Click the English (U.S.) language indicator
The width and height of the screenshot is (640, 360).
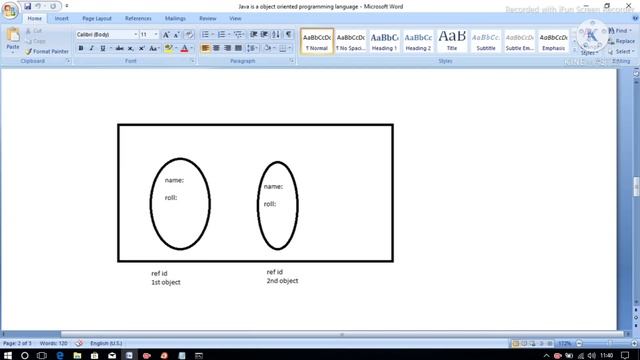(106, 343)
